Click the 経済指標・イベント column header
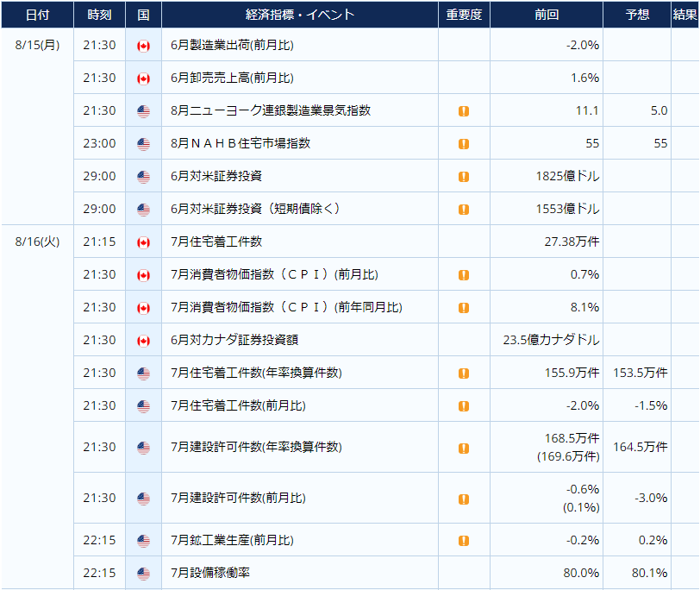Viewport: 700px width, 590px height. pos(299,15)
